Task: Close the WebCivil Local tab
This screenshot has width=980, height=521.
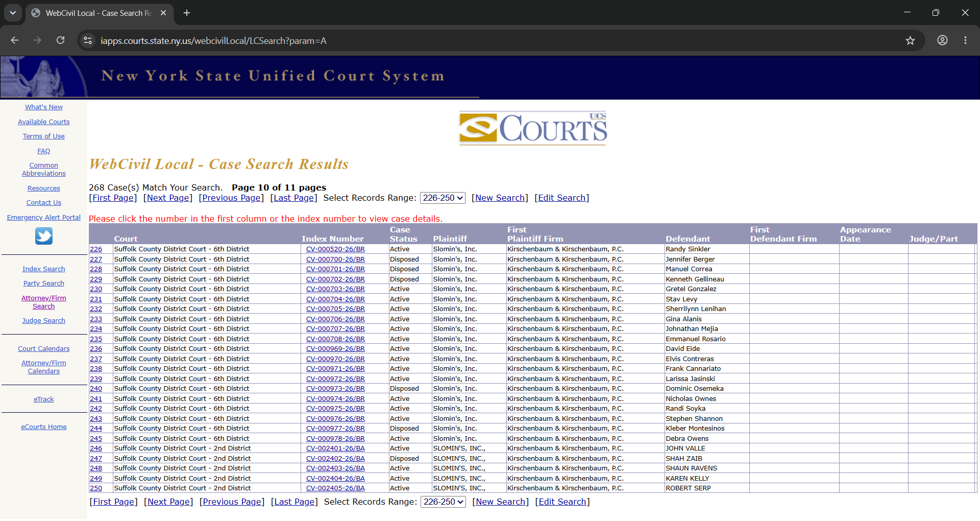Action: pyautogui.click(x=163, y=13)
